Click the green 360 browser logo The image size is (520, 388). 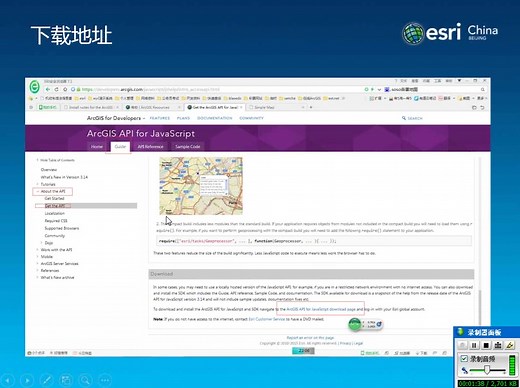34,87
